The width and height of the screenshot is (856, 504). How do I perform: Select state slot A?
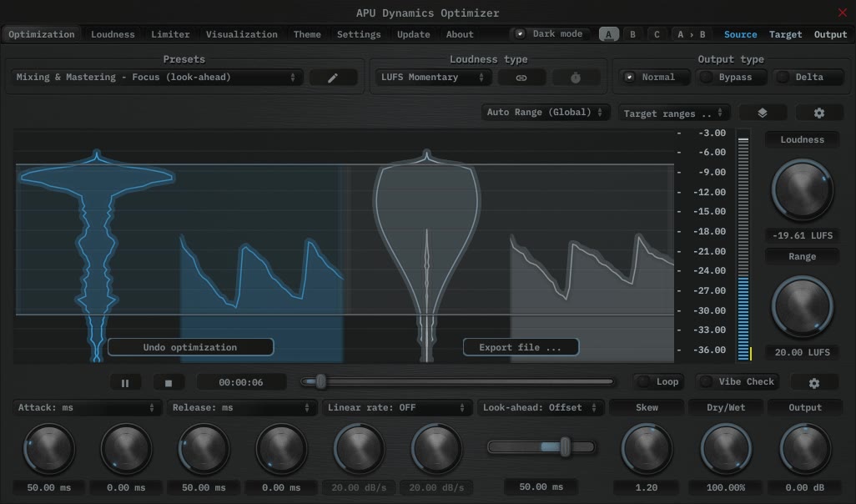point(609,34)
